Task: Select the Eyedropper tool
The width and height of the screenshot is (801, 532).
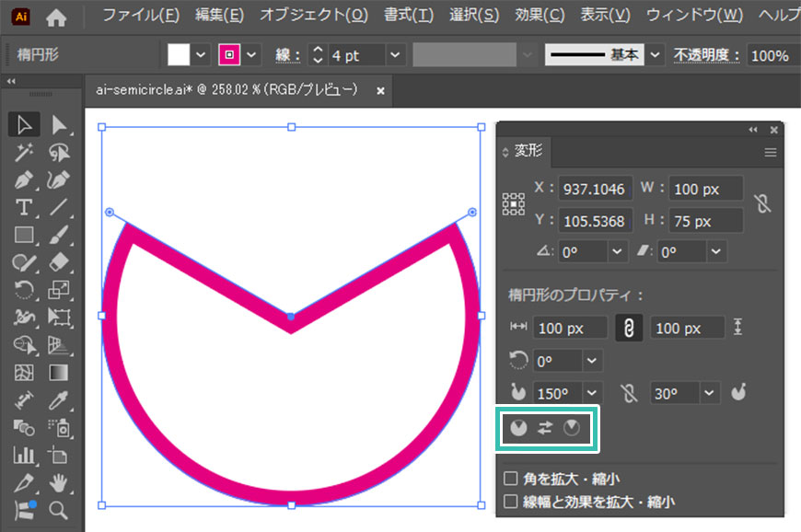Action: [x=60, y=399]
